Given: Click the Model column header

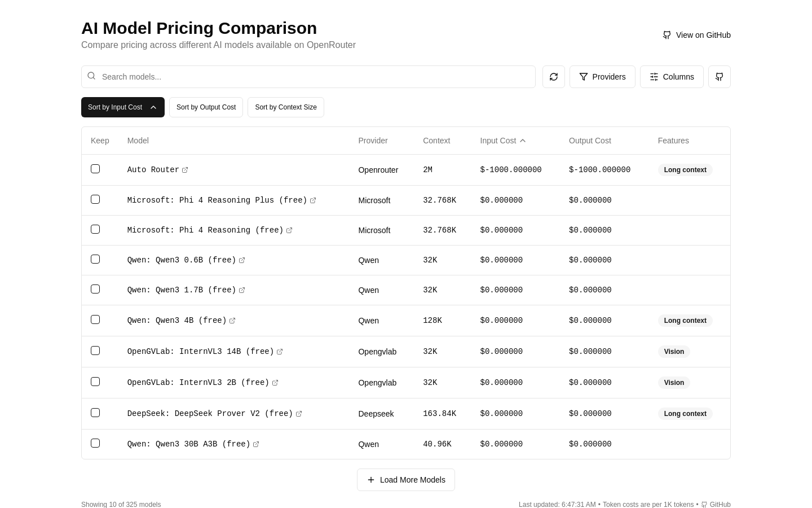Looking at the screenshot, I should coord(138,141).
